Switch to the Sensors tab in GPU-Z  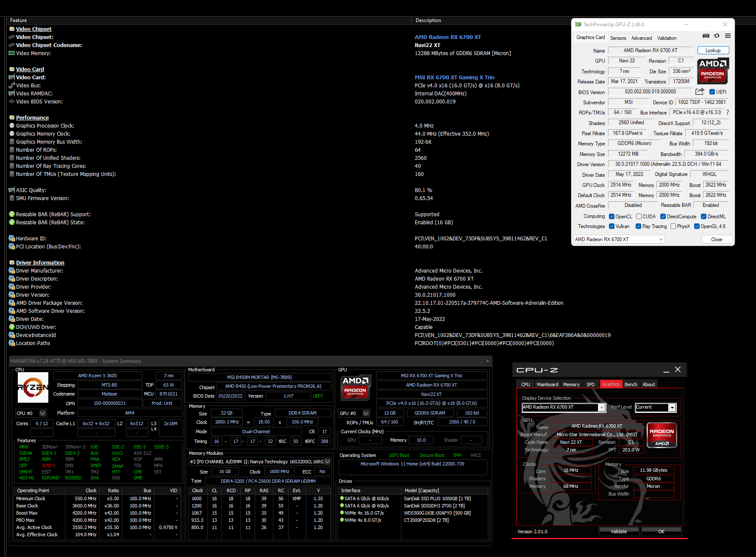click(618, 38)
